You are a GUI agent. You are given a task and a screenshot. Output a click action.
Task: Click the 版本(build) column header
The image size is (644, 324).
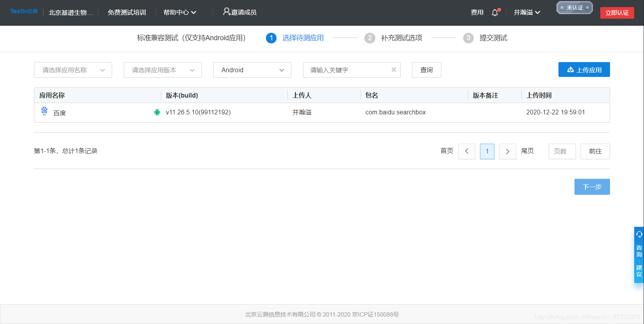pyautogui.click(x=182, y=95)
